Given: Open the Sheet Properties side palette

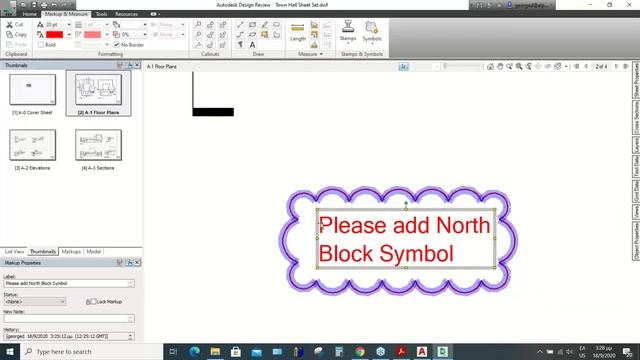Looking at the screenshot, I should coord(636,80).
